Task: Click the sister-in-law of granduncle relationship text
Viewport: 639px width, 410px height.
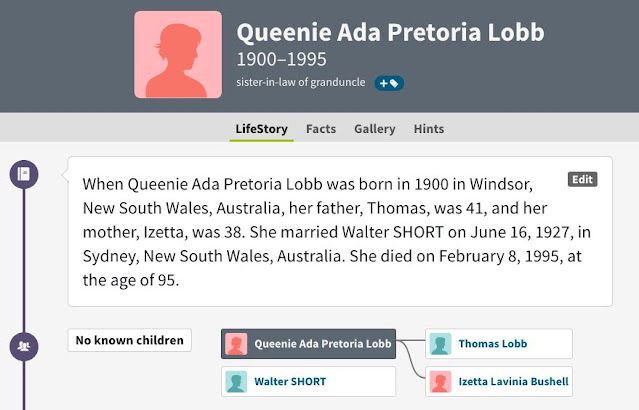Action: coord(302,82)
